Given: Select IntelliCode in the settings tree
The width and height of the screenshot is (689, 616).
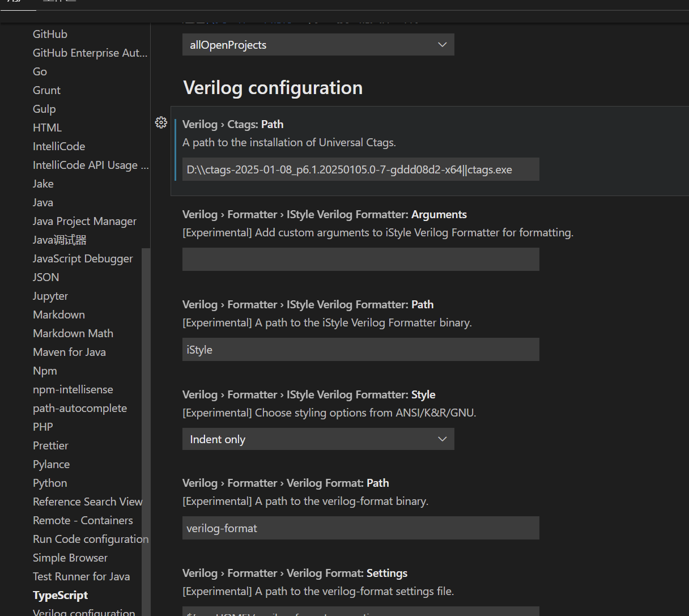Looking at the screenshot, I should coord(59,146).
